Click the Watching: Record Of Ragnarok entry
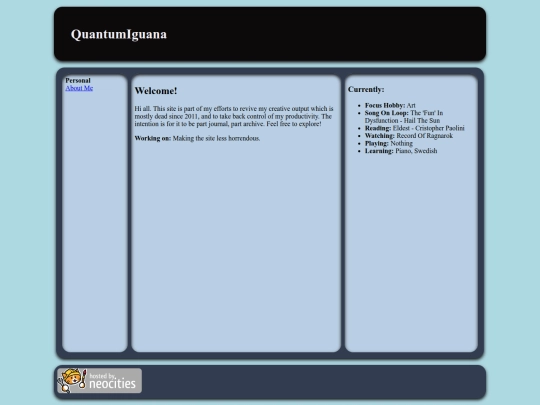 (409, 136)
